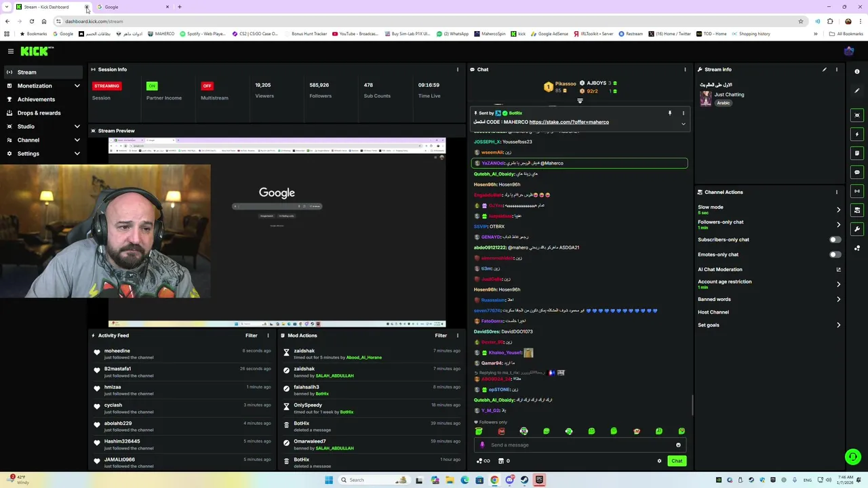Open Activity Feed three-dot menu
This screenshot has height=488, width=868.
268,335
